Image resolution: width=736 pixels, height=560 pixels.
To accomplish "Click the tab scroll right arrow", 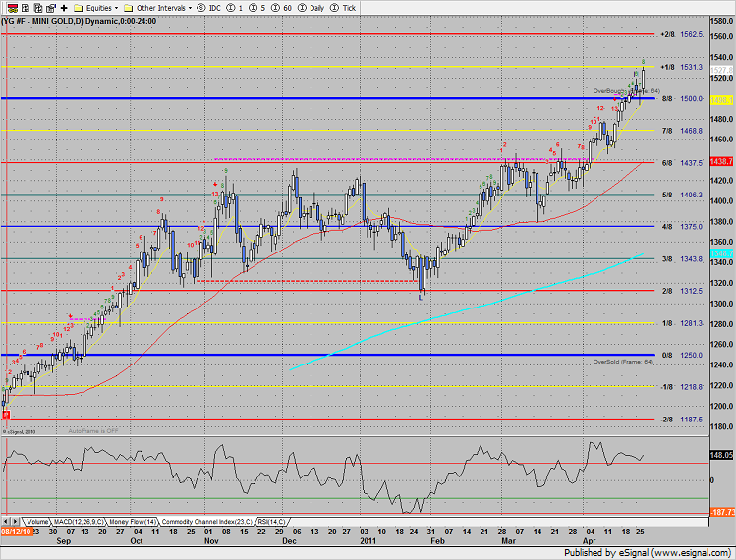I will [15, 521].
